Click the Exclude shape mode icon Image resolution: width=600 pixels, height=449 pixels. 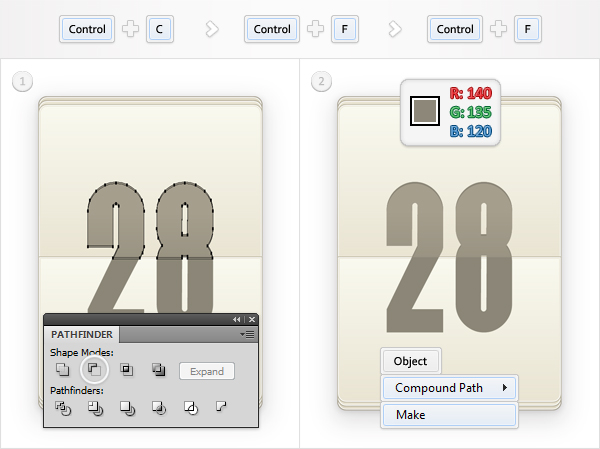point(158,370)
